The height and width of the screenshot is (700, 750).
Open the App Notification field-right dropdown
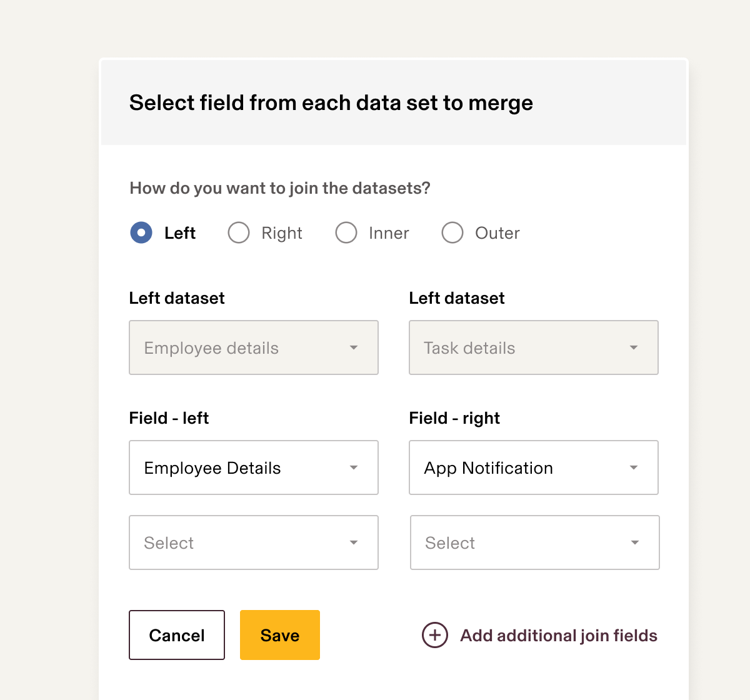click(x=524, y=467)
